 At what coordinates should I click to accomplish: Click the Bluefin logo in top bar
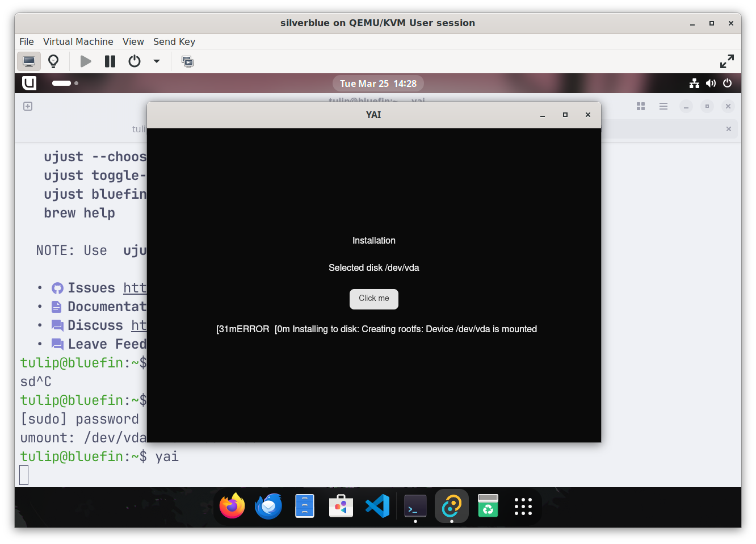tap(29, 83)
